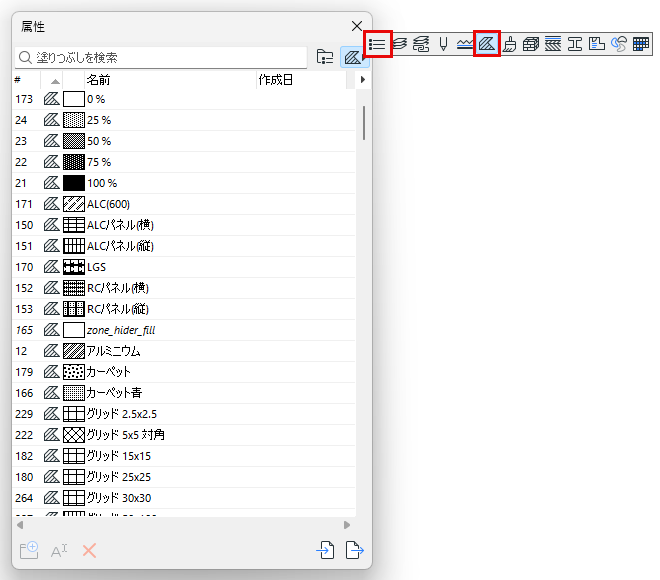660x580 pixels.
Task: Select the アルミニウム fill name
Action: [x=113, y=351]
